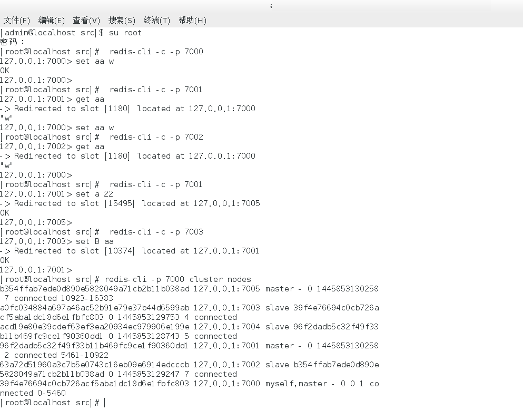The image size is (523, 420).
Task: Place cursor at the final empty root prompt
Action: click(105, 403)
